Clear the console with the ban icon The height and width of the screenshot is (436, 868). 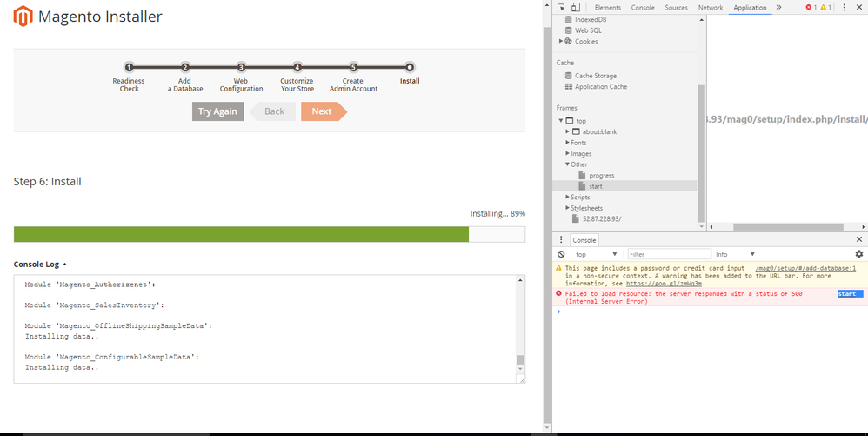coord(561,254)
